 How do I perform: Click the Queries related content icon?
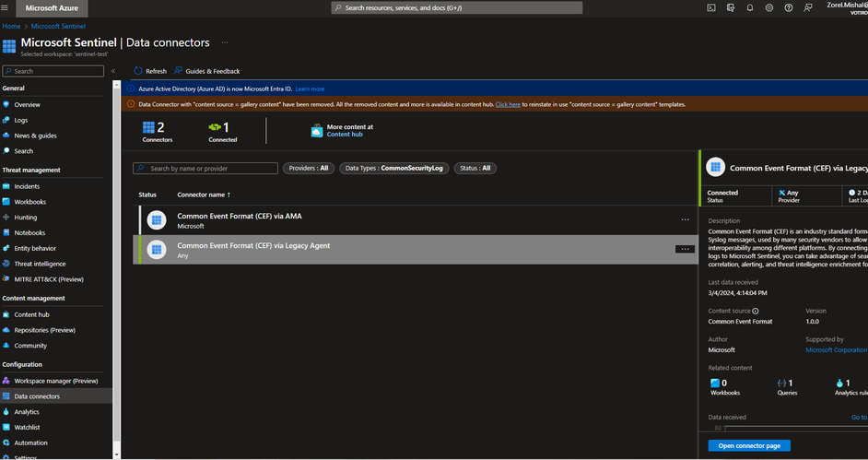782,383
